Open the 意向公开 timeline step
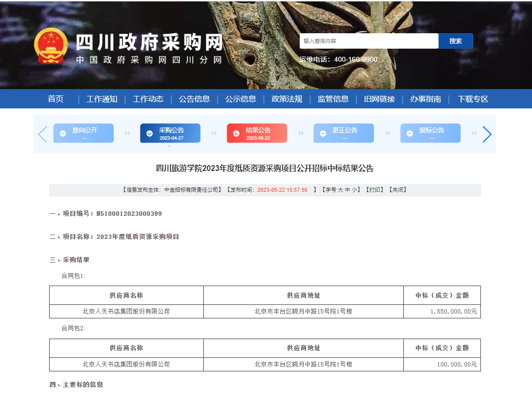 [x=83, y=133]
